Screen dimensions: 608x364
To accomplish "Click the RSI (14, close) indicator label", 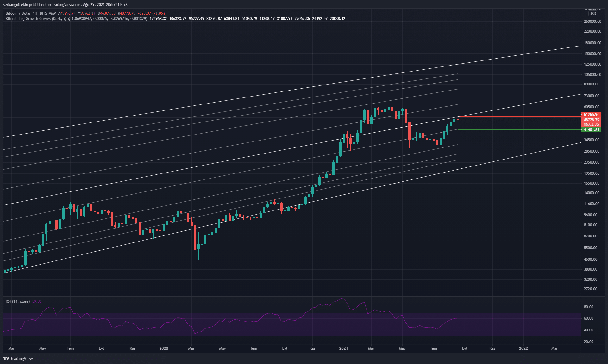I will pyautogui.click(x=18, y=301).
